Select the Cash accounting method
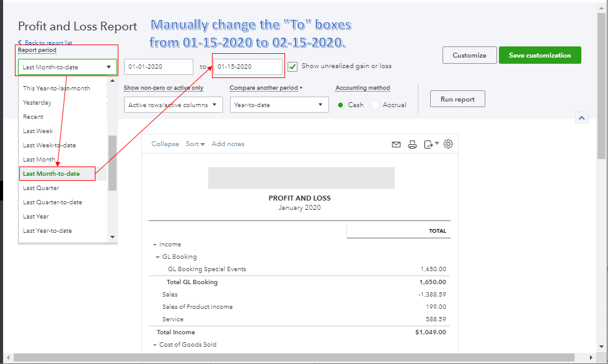Image resolution: width=608 pixels, height=364 pixels. (340, 105)
